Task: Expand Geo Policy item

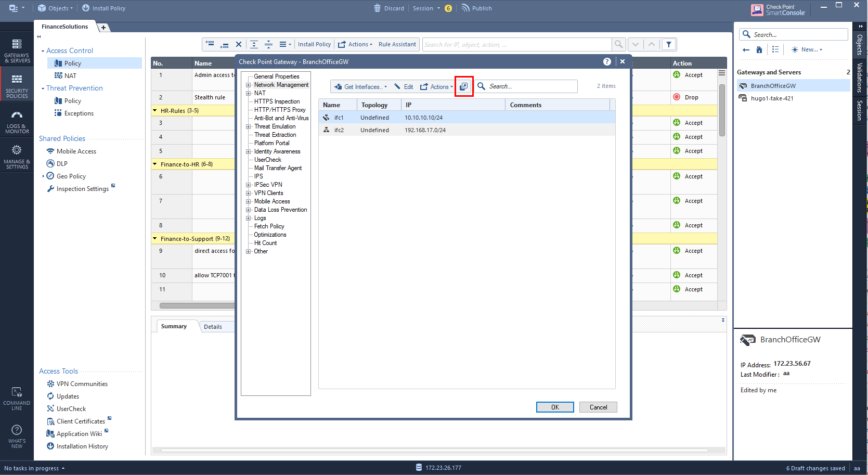Action: point(43,176)
